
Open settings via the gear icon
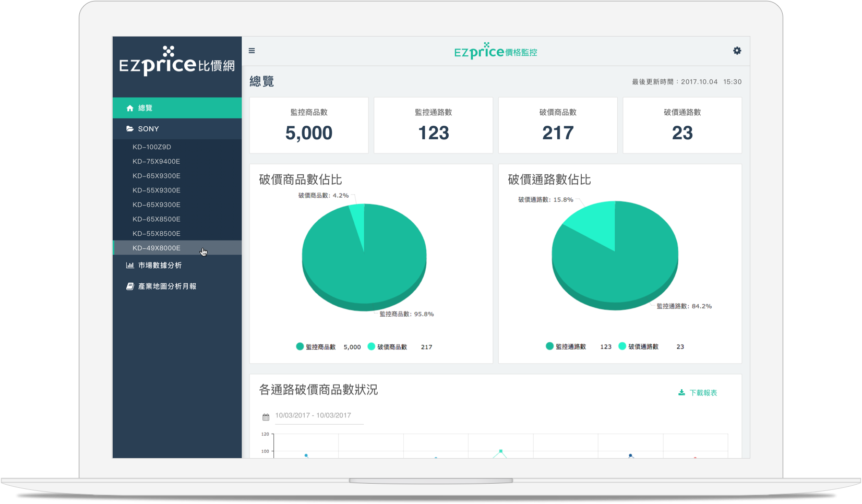737,51
